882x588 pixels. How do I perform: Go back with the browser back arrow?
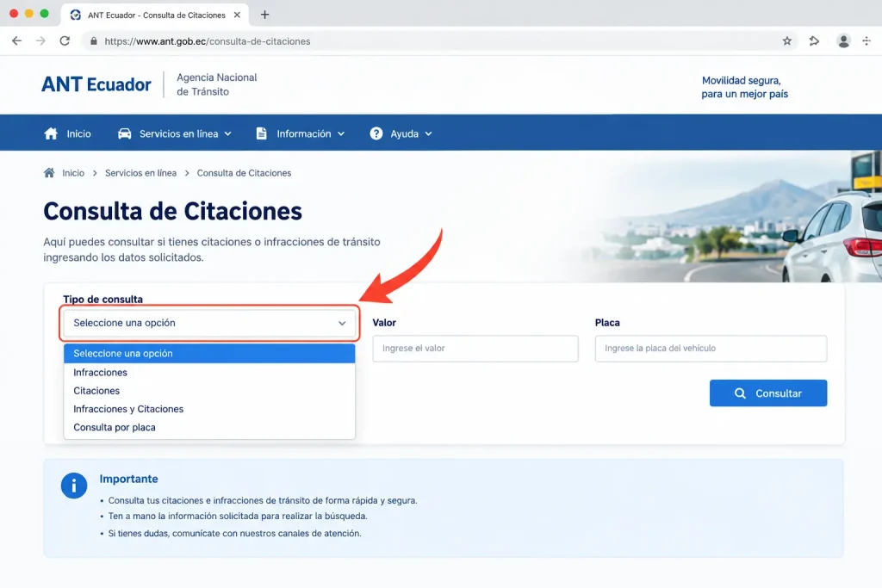pos(17,41)
